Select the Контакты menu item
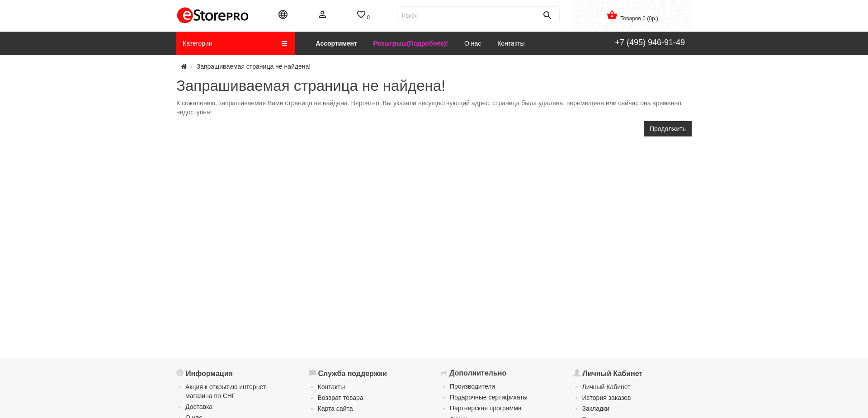 click(510, 43)
